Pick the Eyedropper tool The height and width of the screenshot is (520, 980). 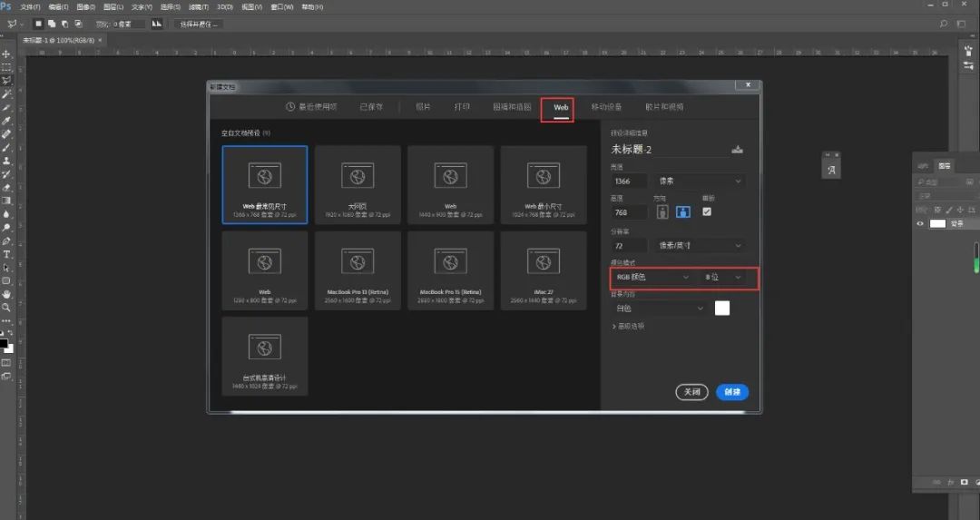click(6, 120)
